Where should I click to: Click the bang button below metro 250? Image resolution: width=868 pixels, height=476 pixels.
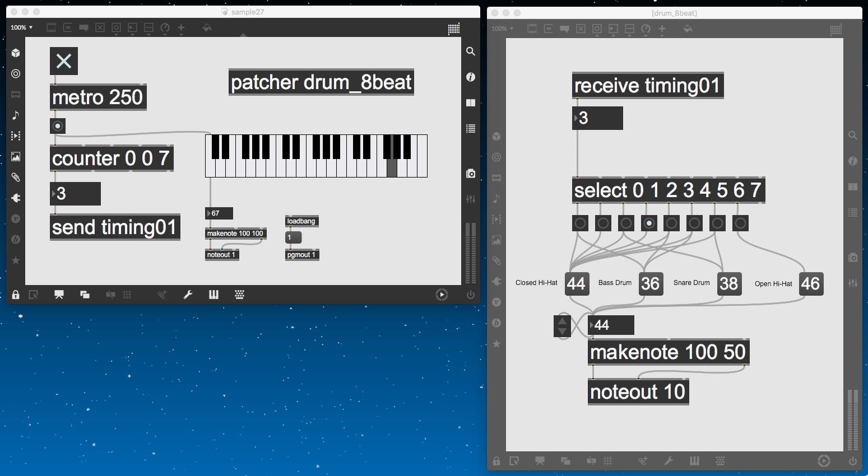click(x=58, y=126)
